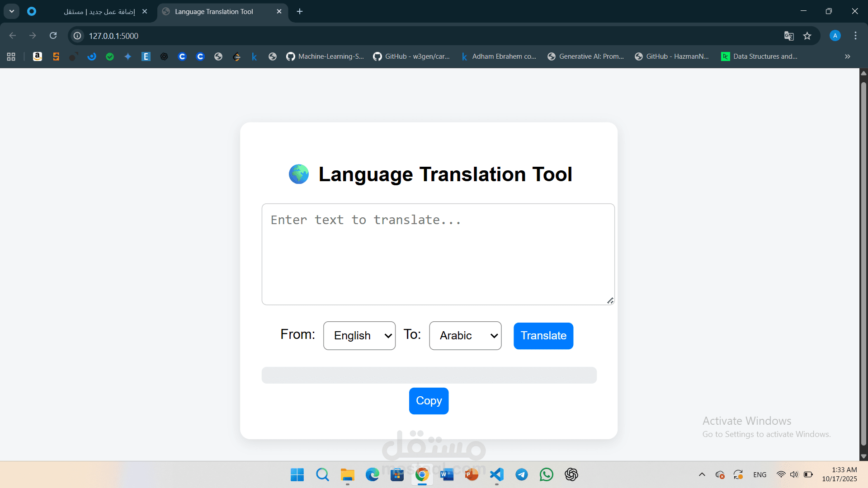Open WhatsApp from taskbar

click(x=547, y=474)
